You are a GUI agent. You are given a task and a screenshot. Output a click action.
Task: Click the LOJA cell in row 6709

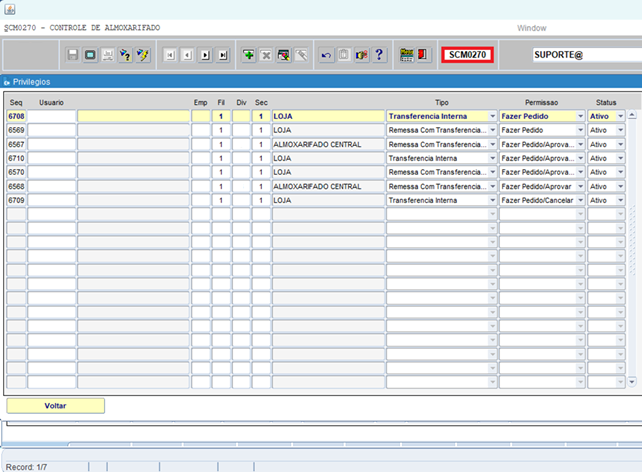[x=328, y=200]
